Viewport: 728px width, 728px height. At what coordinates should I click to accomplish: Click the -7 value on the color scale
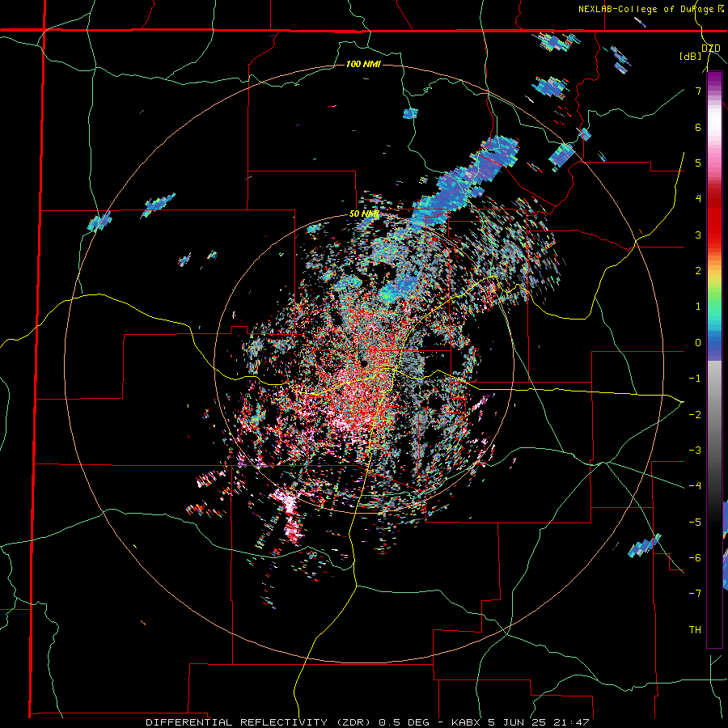[695, 594]
